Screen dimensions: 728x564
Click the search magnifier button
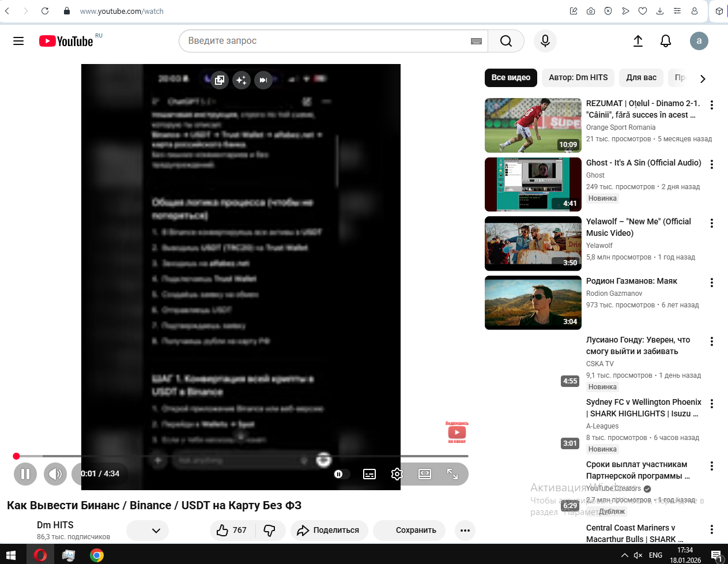tap(506, 41)
